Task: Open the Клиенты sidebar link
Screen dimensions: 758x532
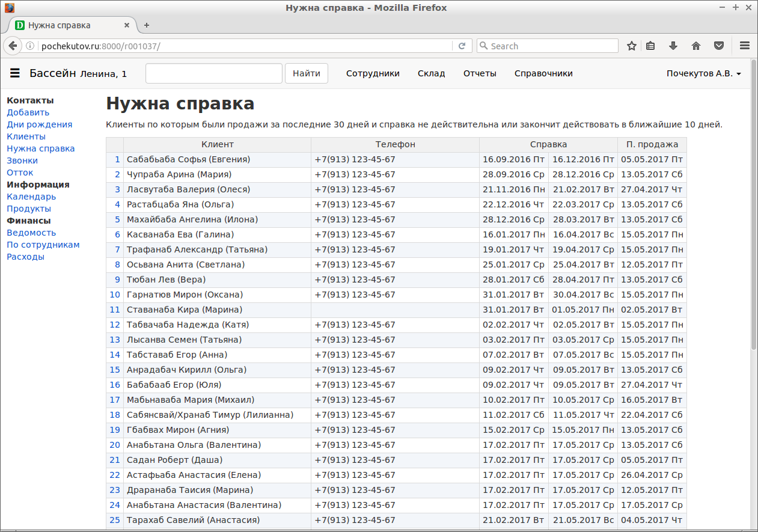Action: [x=26, y=136]
